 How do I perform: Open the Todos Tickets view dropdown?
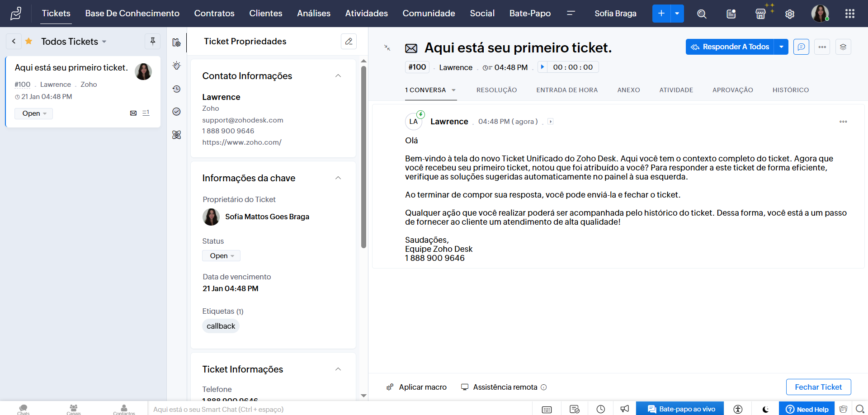104,41
